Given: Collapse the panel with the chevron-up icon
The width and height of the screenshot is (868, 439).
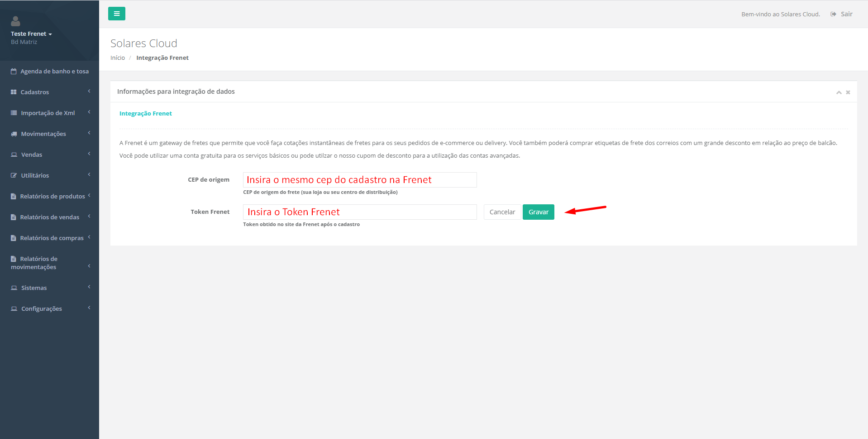Looking at the screenshot, I should pos(839,92).
